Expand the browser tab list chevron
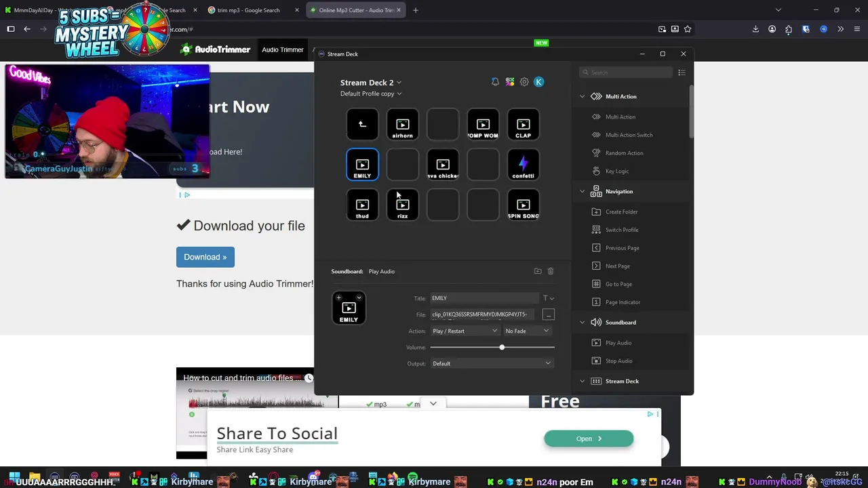Viewport: 868px width, 488px height. coord(778,10)
